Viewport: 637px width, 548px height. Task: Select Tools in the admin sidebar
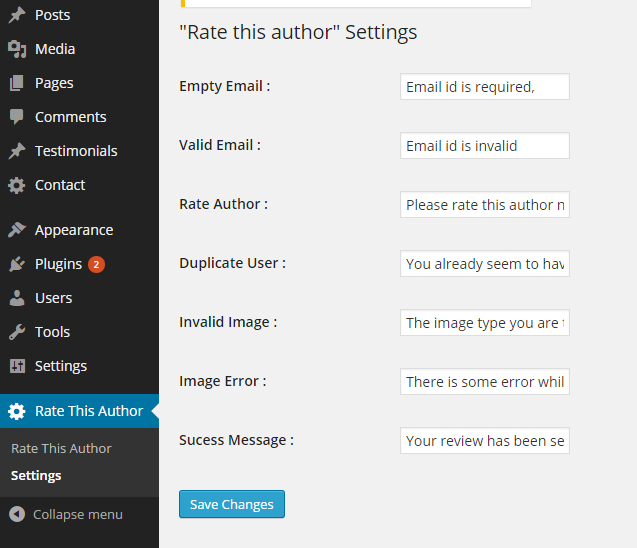(x=79, y=332)
